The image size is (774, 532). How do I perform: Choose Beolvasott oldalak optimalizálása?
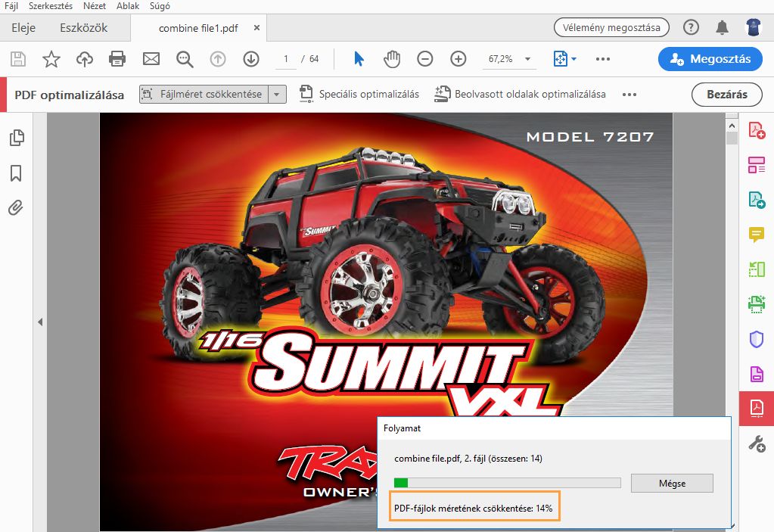pos(520,95)
